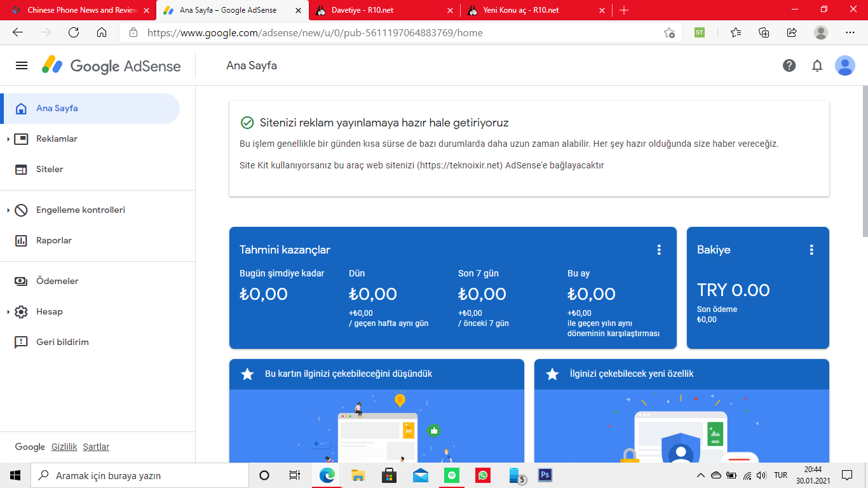
Task: Open Windows action center notifications
Action: [847, 475]
